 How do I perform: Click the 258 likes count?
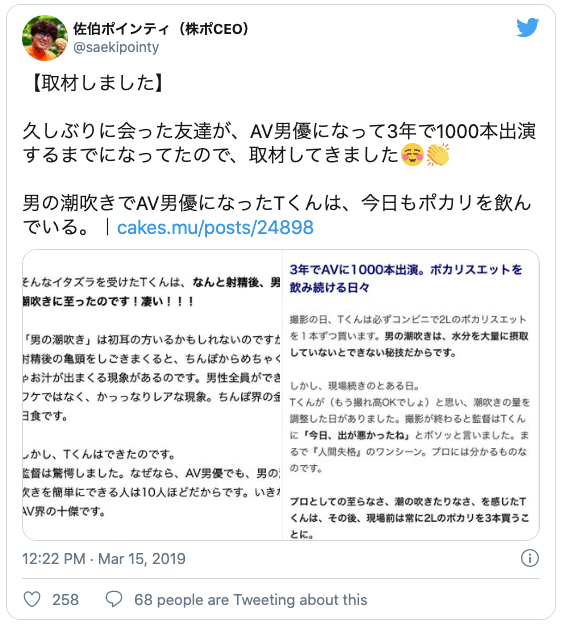point(65,600)
